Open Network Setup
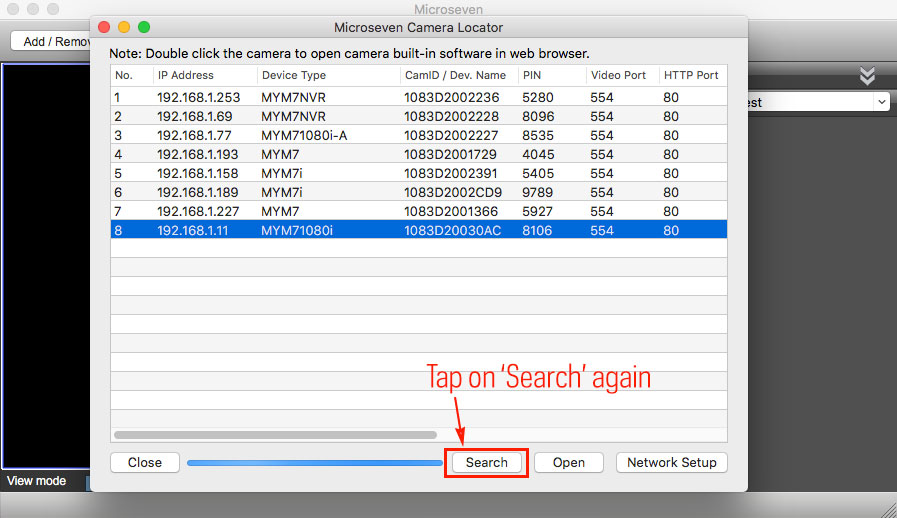Viewport: 897px width, 518px height. pyautogui.click(x=671, y=462)
